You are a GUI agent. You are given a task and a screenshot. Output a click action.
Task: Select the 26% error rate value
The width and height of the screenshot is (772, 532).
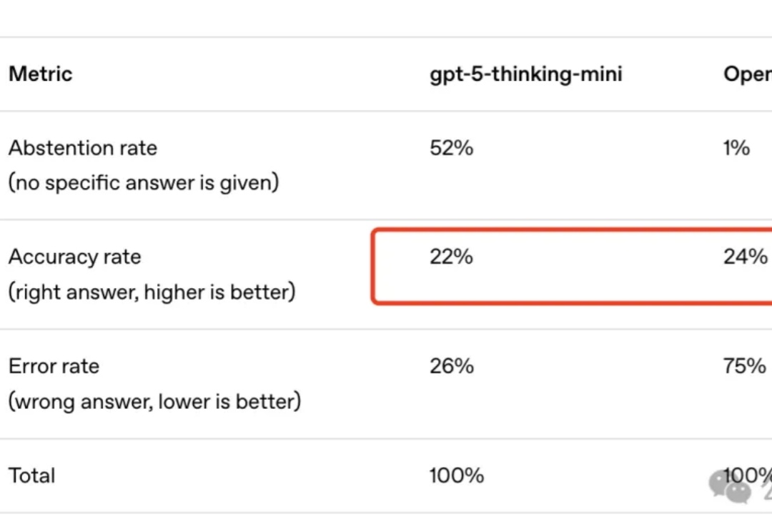pyautogui.click(x=452, y=366)
